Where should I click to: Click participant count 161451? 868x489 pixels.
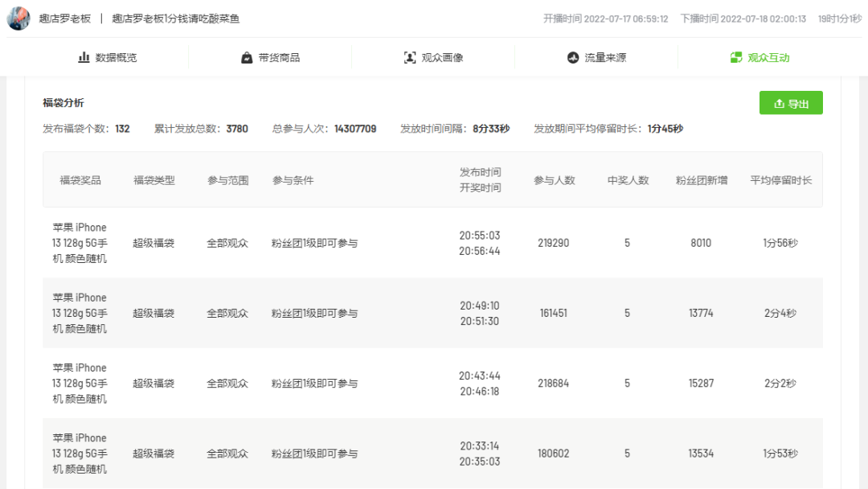pos(554,314)
